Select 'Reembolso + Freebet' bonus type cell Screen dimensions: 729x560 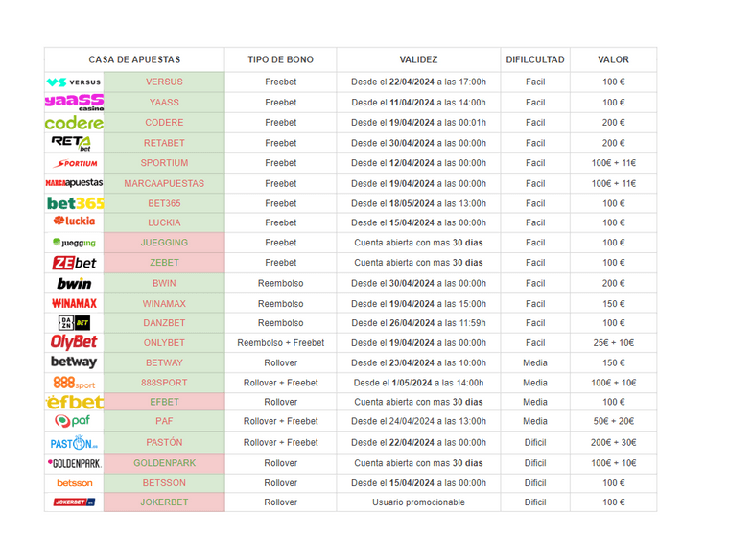280,343
